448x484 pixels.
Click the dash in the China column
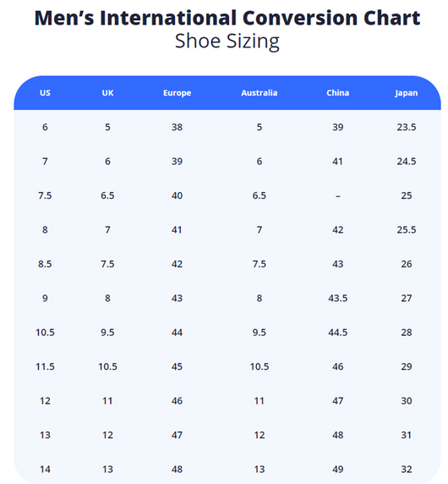coord(338,196)
